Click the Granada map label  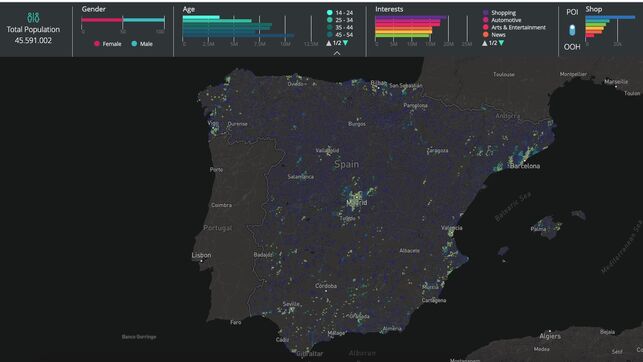(360, 316)
